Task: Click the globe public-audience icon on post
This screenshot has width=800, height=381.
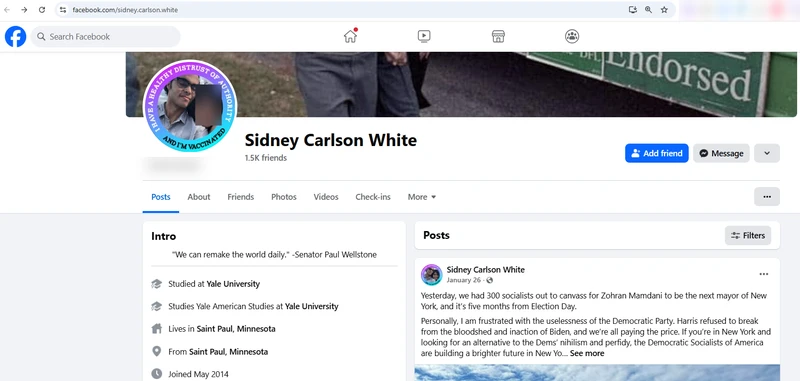Action: tap(490, 281)
